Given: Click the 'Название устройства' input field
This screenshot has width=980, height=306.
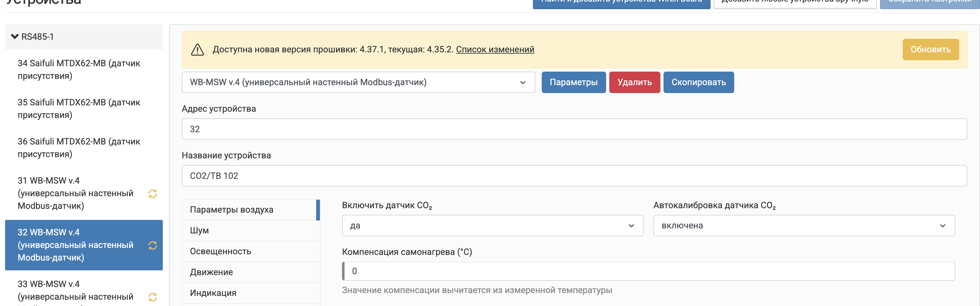Looking at the screenshot, I should pos(574,176).
